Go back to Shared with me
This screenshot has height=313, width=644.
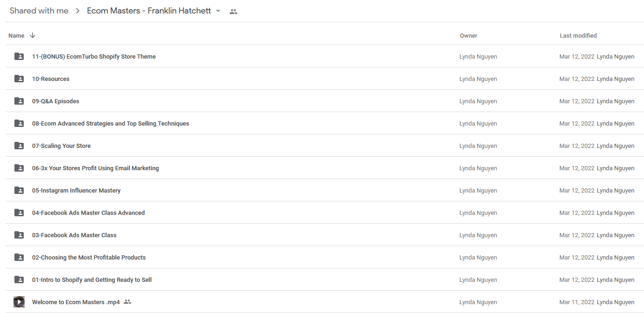(39, 11)
